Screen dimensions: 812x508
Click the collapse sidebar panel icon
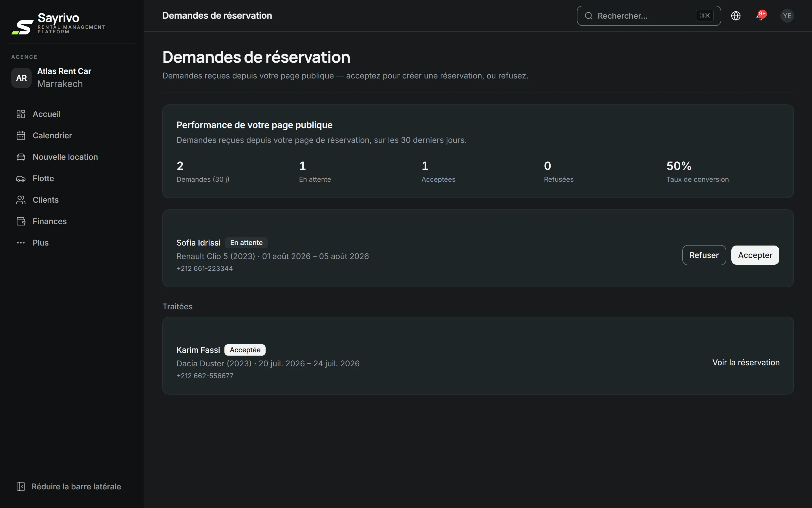tap(21, 487)
